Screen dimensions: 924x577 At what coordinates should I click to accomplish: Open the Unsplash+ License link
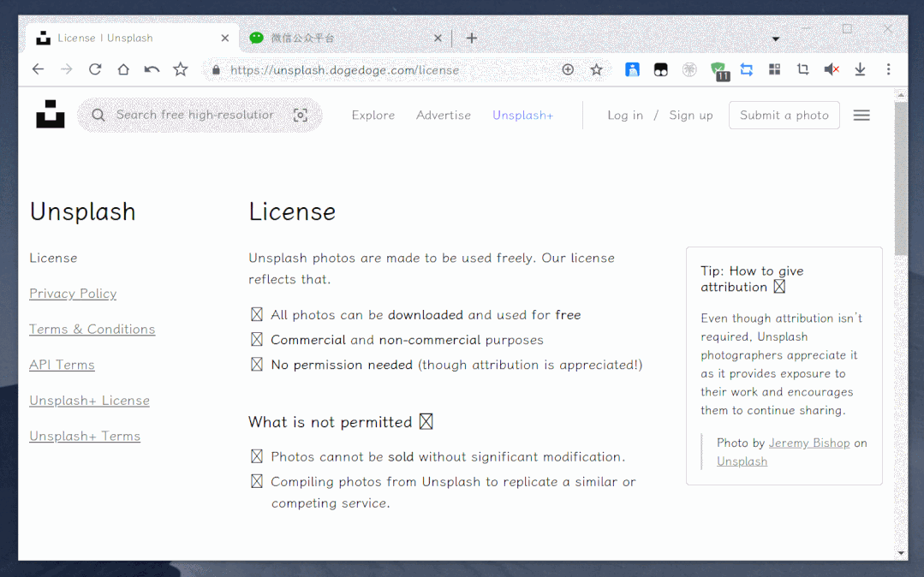(90, 400)
